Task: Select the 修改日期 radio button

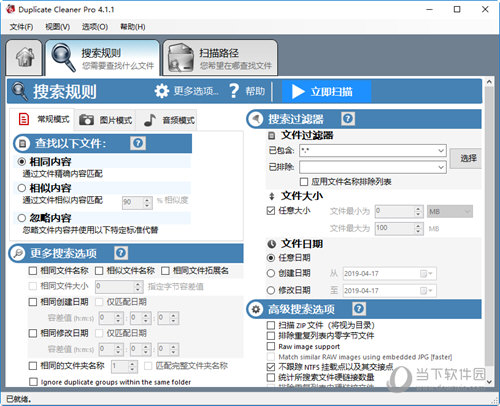Action: pyautogui.click(x=271, y=290)
